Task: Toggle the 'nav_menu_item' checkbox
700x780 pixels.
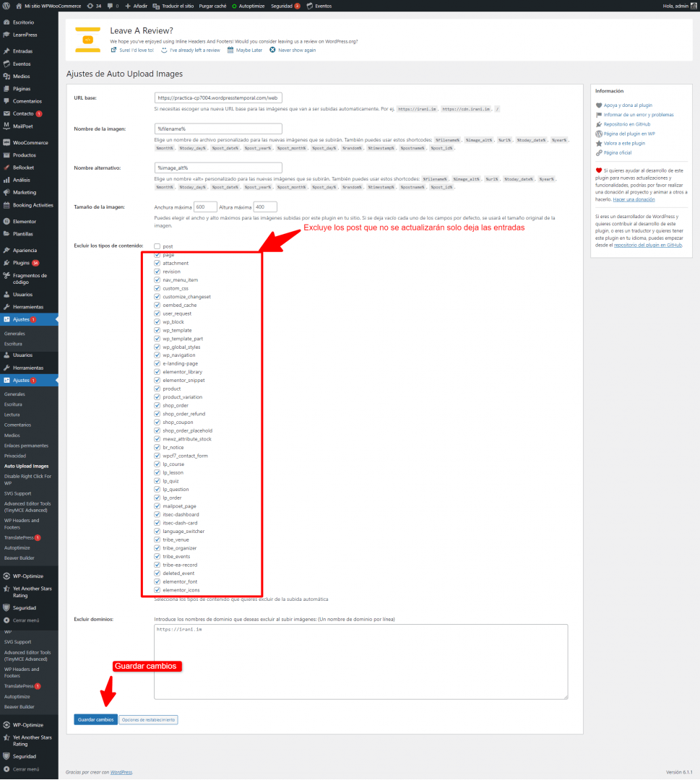Action: (157, 279)
